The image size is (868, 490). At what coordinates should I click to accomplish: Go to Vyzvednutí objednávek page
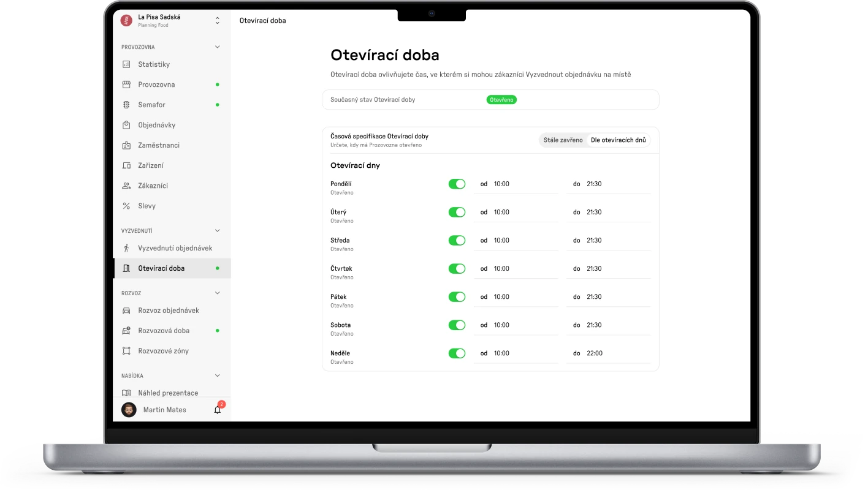click(175, 248)
